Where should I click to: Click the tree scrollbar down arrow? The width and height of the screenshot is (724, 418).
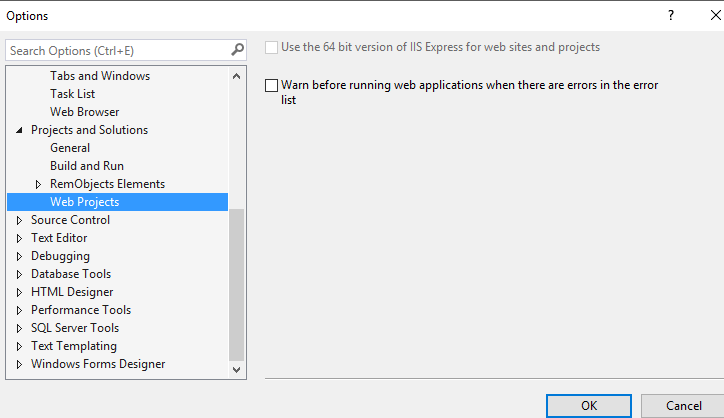click(237, 369)
